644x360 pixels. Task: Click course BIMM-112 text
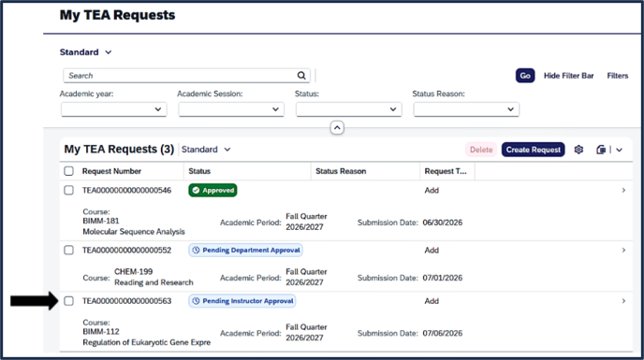click(x=101, y=331)
